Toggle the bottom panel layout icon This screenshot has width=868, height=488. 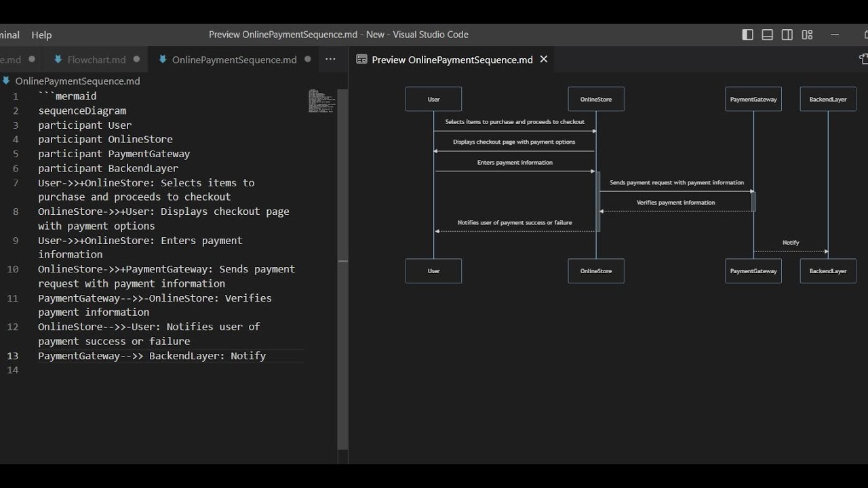point(767,35)
